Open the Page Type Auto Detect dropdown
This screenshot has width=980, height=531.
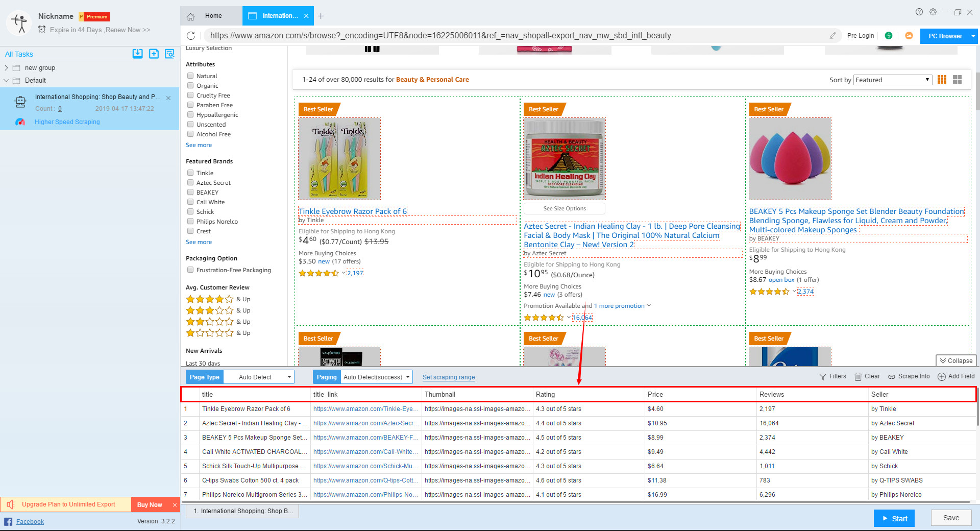259,377
